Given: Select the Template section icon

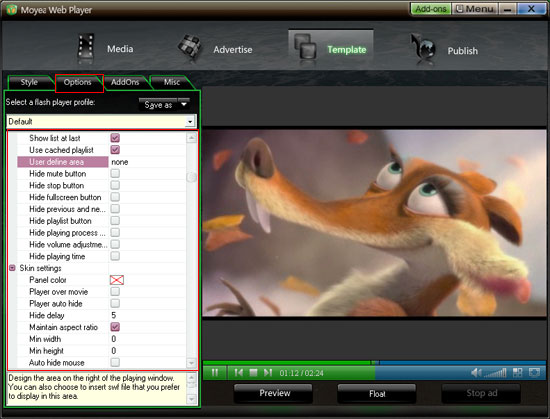Looking at the screenshot, I should (x=305, y=48).
